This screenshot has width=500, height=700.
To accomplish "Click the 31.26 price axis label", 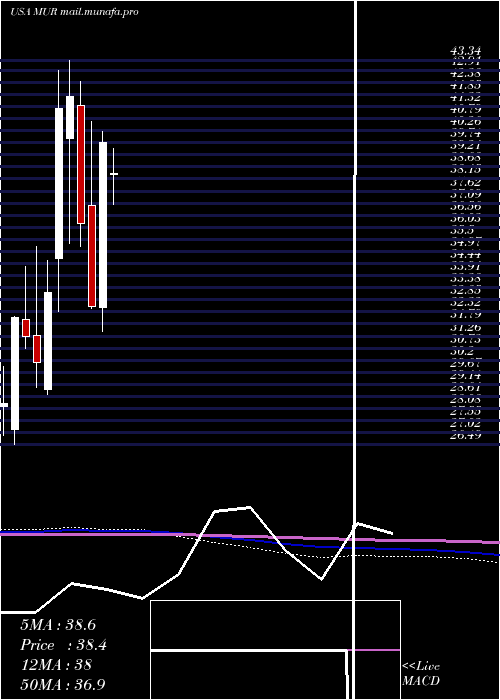I will 465,327.
